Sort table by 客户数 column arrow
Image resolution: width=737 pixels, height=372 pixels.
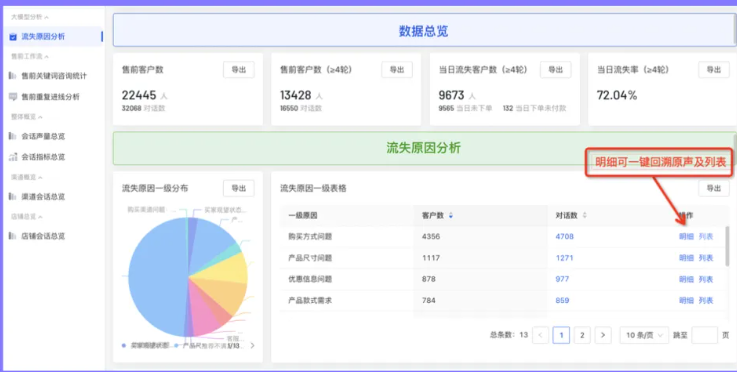point(451,215)
